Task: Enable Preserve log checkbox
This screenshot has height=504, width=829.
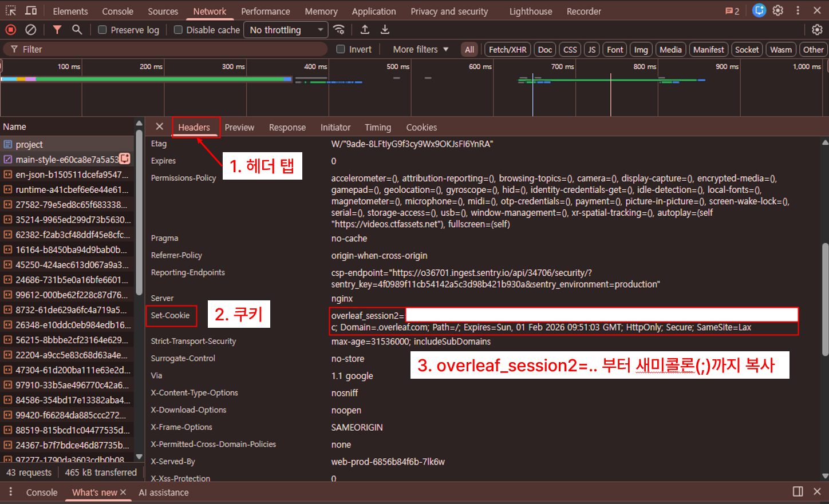Action: tap(102, 30)
